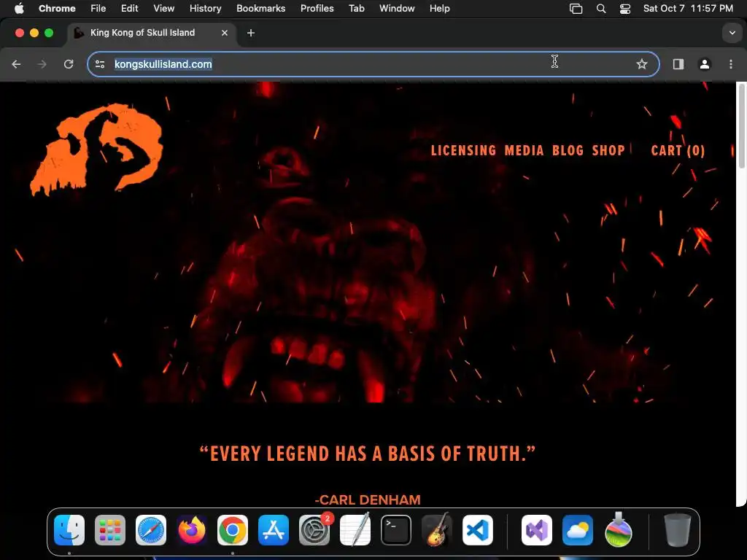
Task: View site information icon in address bar
Action: [99, 64]
